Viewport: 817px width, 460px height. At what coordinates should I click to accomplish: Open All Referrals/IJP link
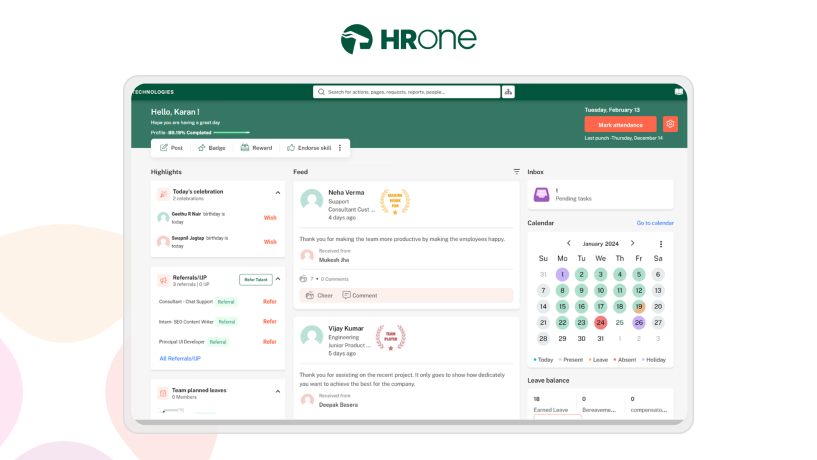click(x=180, y=358)
